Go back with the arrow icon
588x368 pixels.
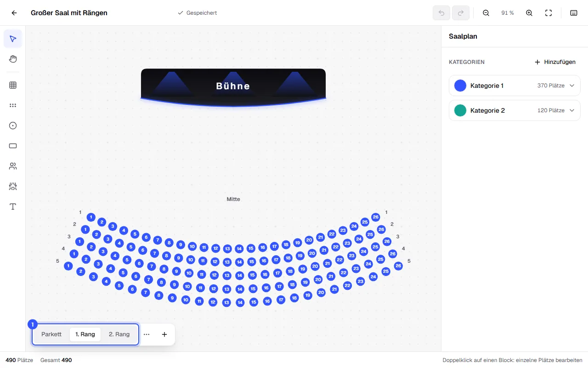(14, 13)
